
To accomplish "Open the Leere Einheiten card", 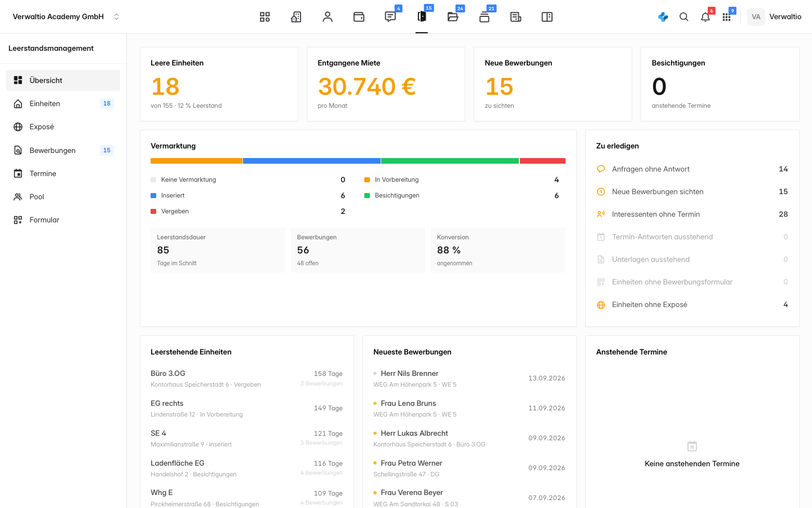I will [219, 84].
